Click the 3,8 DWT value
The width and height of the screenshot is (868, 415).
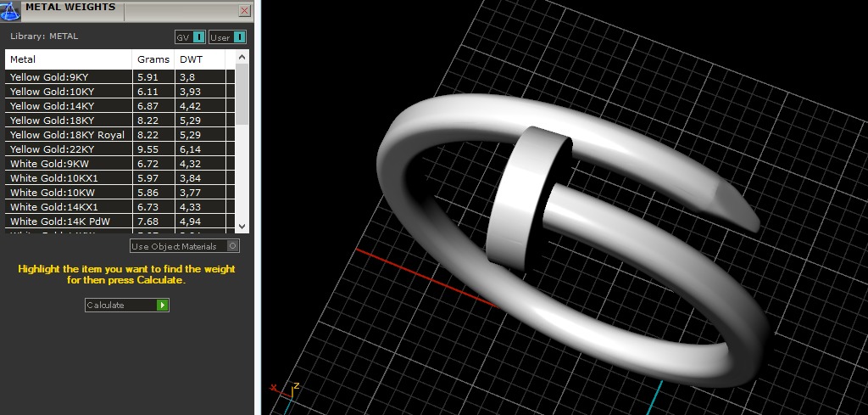(187, 77)
